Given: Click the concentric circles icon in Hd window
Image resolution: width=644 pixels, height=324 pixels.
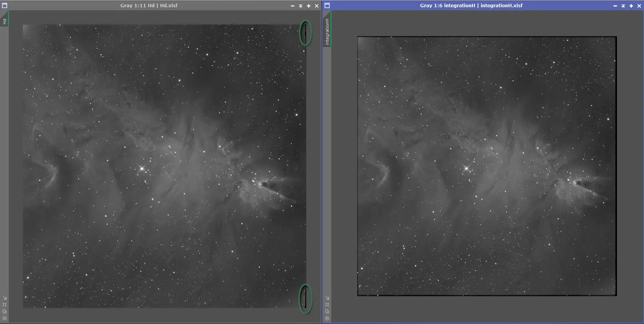Looking at the screenshot, I should click(x=5, y=318).
